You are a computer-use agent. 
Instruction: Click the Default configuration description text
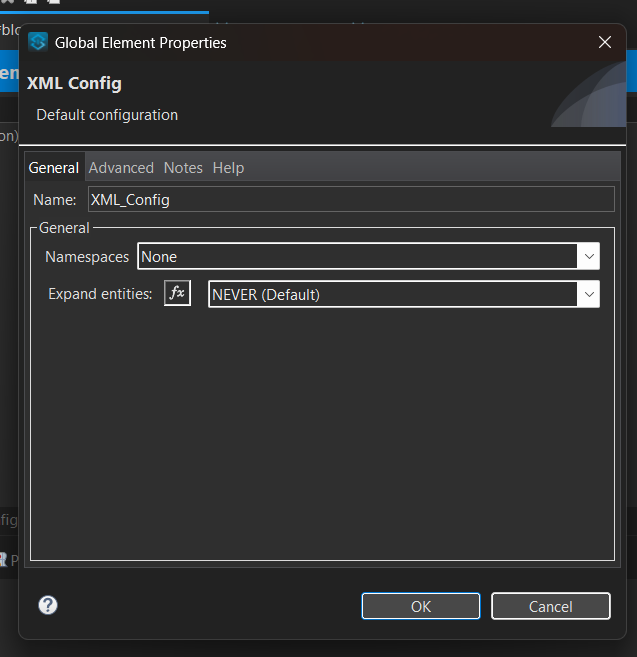click(107, 115)
